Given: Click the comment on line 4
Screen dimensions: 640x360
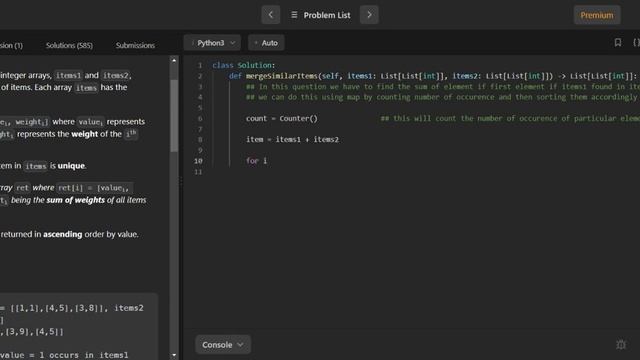Looking at the screenshot, I should tap(442, 97).
